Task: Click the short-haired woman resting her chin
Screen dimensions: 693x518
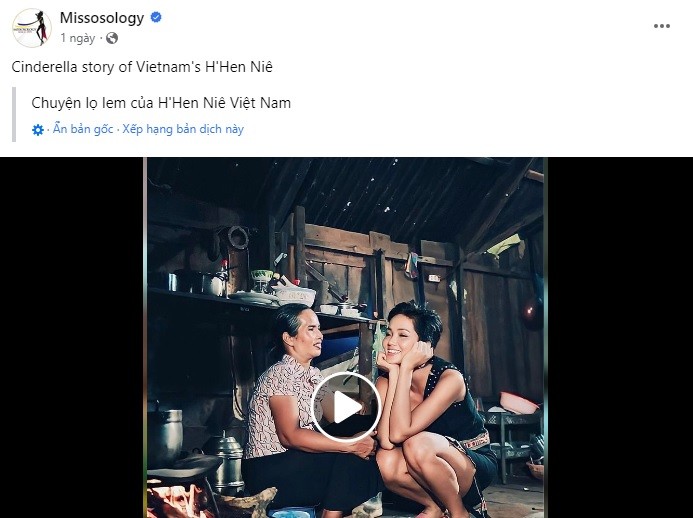Action: [418, 380]
